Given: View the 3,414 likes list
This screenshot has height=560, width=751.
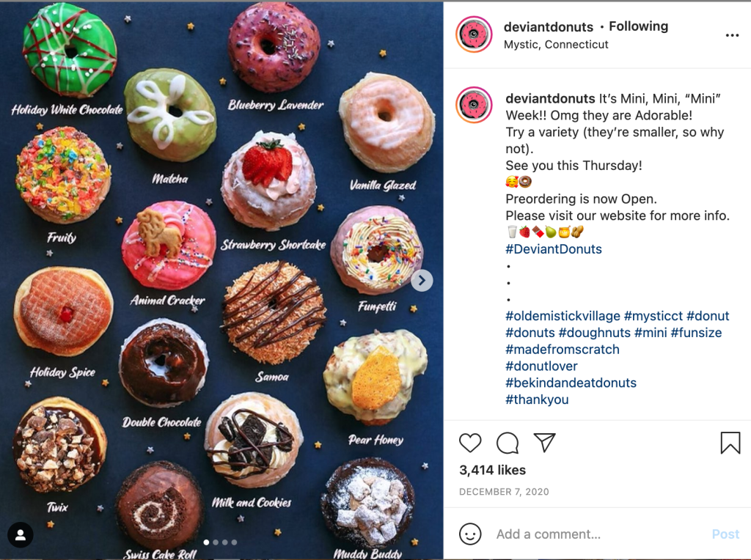Looking at the screenshot, I should pos(492,470).
